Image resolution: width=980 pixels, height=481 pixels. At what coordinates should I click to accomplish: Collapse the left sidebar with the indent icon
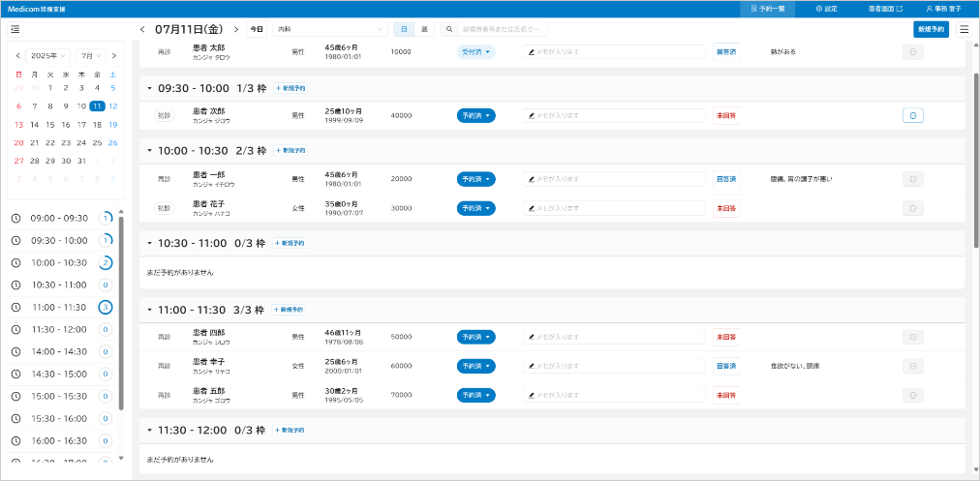click(x=15, y=29)
